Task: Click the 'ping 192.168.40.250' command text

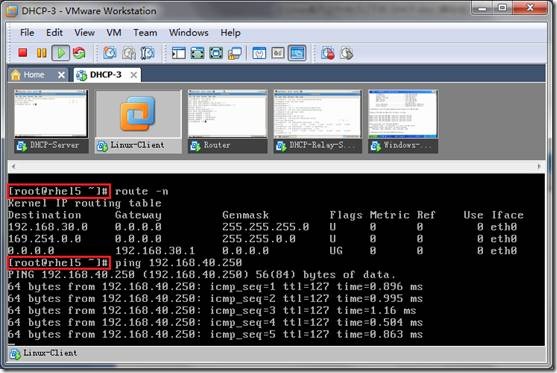Action: [x=178, y=263]
